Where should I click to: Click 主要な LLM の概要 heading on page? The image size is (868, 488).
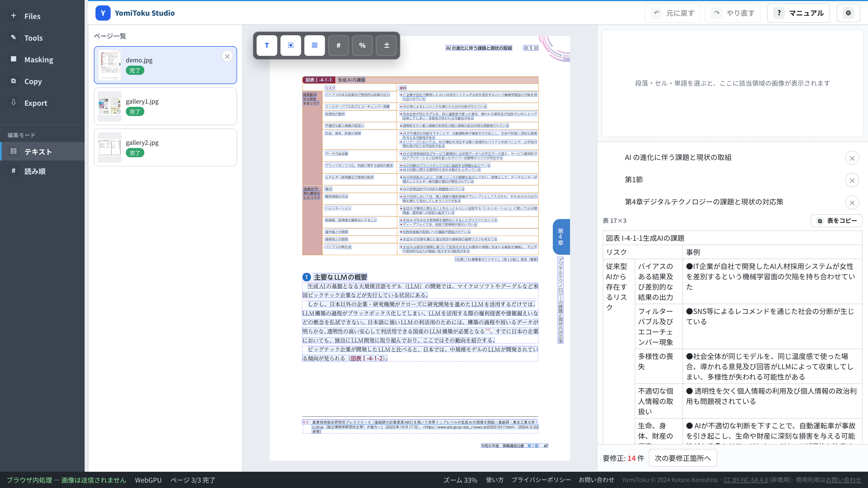pos(340,277)
